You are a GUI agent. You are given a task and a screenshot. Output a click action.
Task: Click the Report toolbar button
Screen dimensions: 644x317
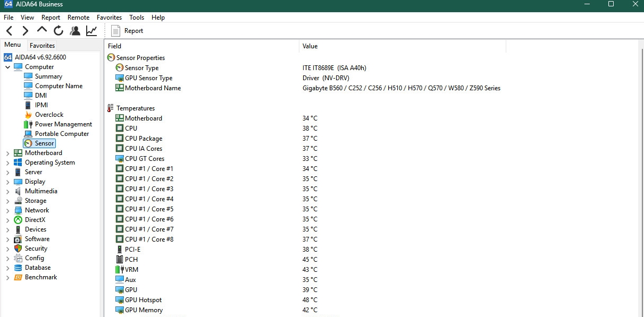coord(127,31)
